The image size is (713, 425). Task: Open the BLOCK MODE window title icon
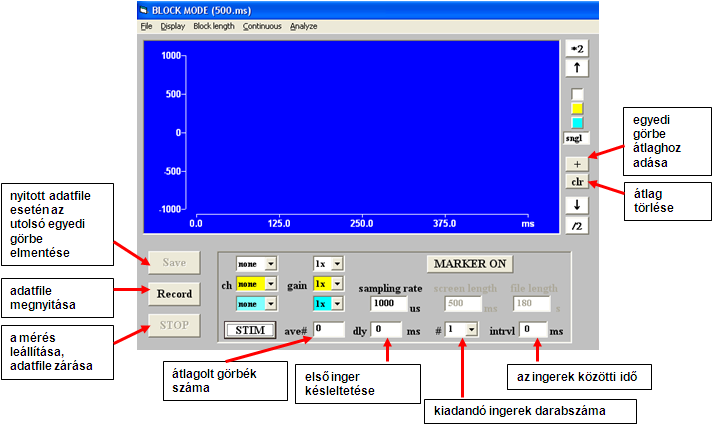point(144,10)
